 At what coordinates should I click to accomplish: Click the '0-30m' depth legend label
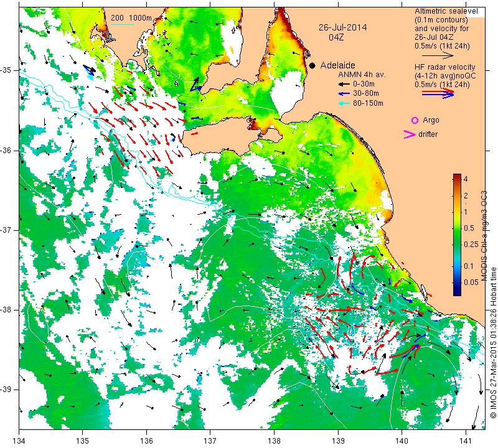(x=364, y=84)
